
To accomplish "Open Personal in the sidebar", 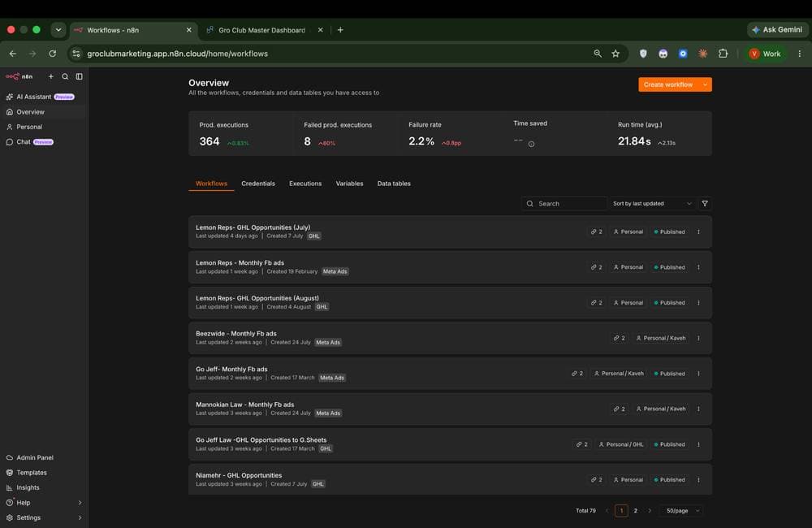I will pos(44,127).
